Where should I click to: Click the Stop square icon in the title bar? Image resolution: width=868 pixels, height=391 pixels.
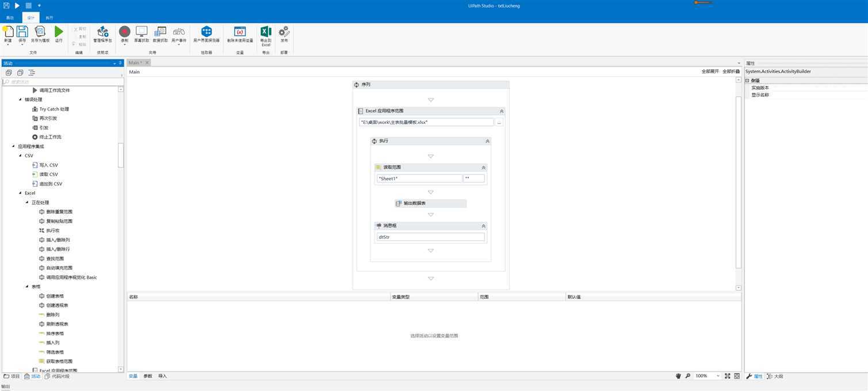tap(28, 5)
